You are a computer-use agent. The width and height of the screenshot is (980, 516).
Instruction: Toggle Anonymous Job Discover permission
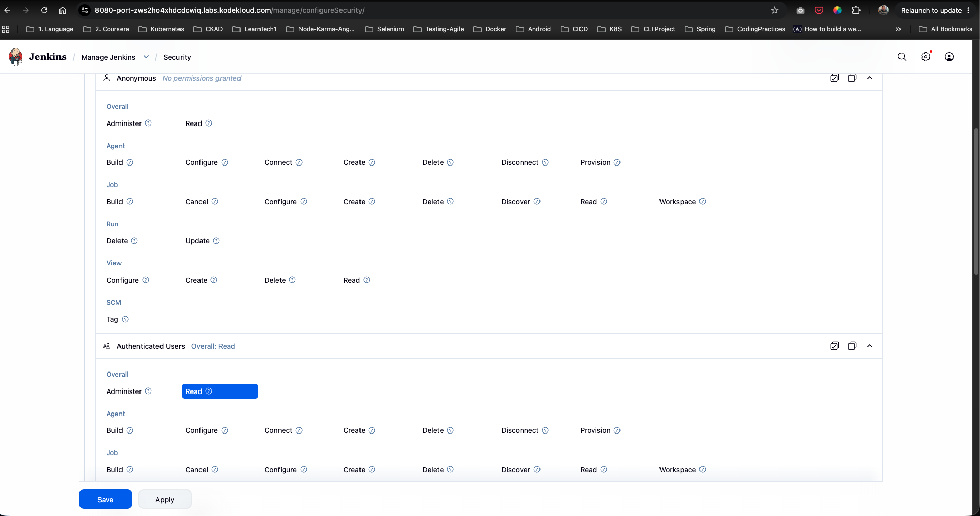(515, 202)
